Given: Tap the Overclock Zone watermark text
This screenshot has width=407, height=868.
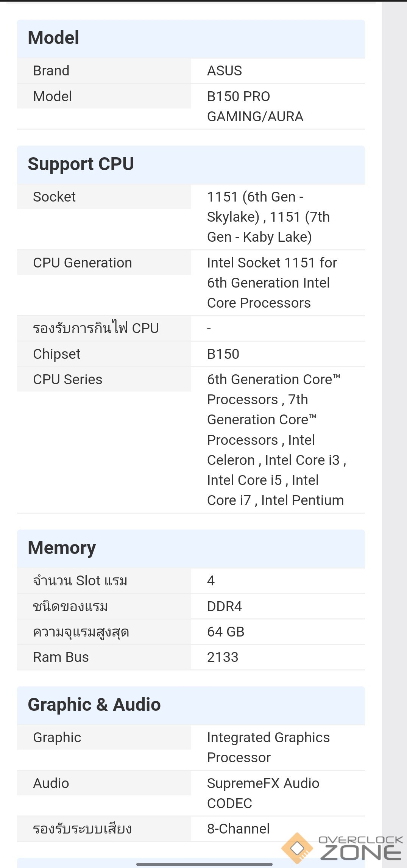Looking at the screenshot, I should (x=361, y=849).
